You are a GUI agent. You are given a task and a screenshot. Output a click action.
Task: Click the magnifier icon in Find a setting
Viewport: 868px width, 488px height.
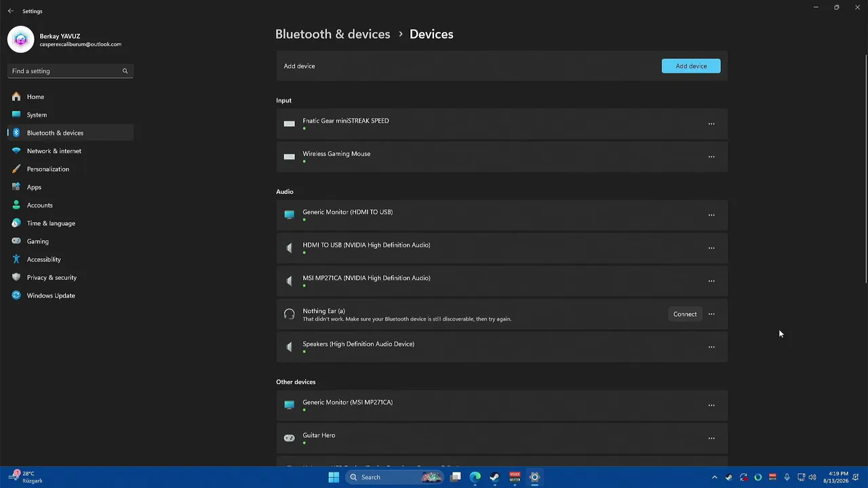(x=125, y=71)
